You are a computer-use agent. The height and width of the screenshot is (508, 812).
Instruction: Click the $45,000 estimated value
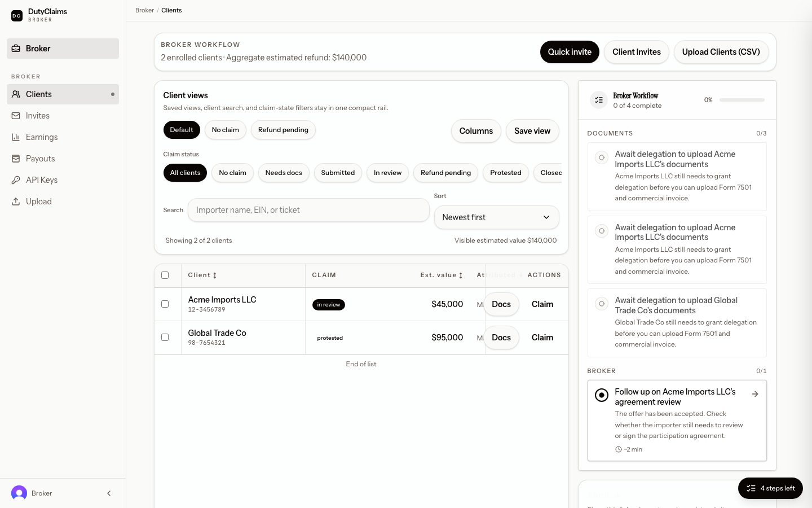(x=447, y=304)
